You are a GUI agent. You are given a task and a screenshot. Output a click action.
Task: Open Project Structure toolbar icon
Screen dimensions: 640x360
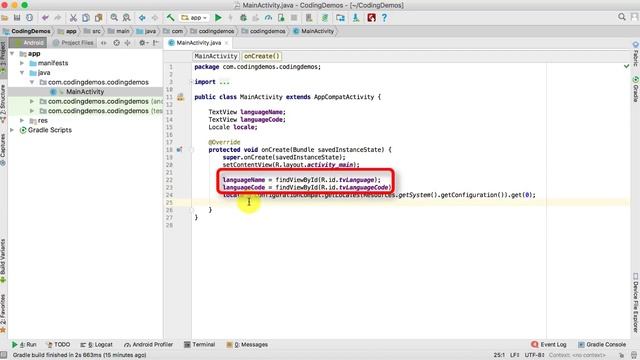tap(340, 18)
